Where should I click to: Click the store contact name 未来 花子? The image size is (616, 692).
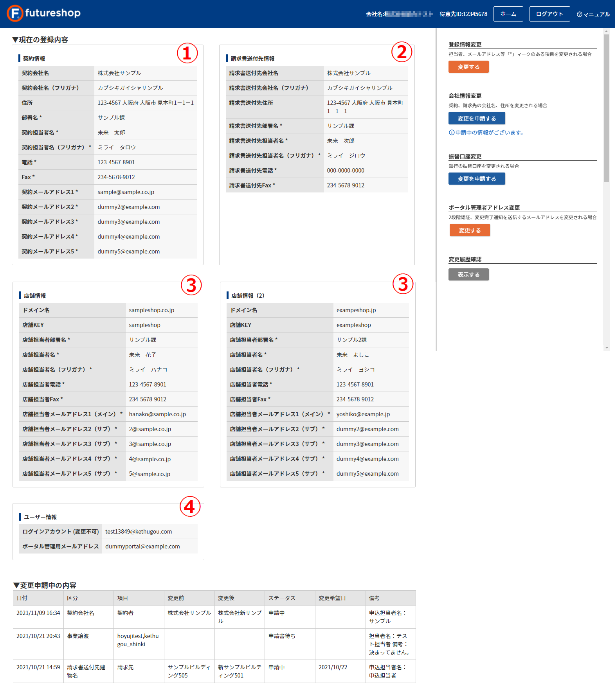point(142,355)
